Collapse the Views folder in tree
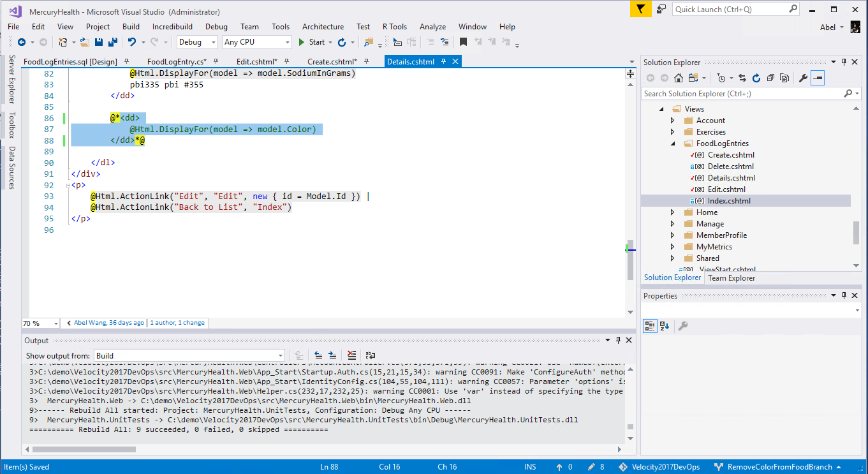868x474 pixels. (661, 109)
